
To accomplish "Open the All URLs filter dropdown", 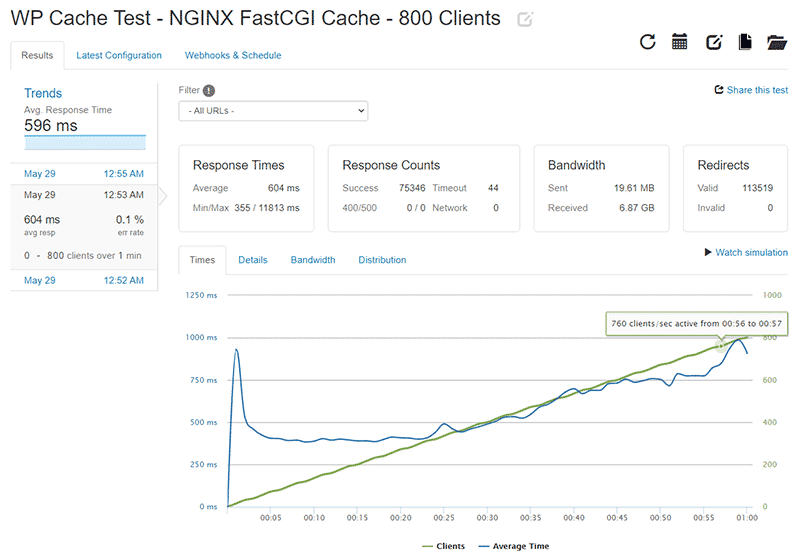I will pos(273,111).
